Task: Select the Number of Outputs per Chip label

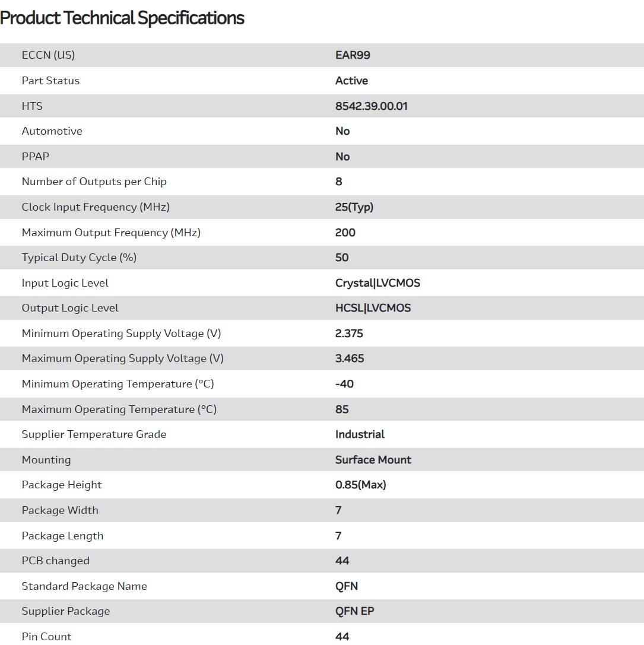Action: tap(94, 182)
